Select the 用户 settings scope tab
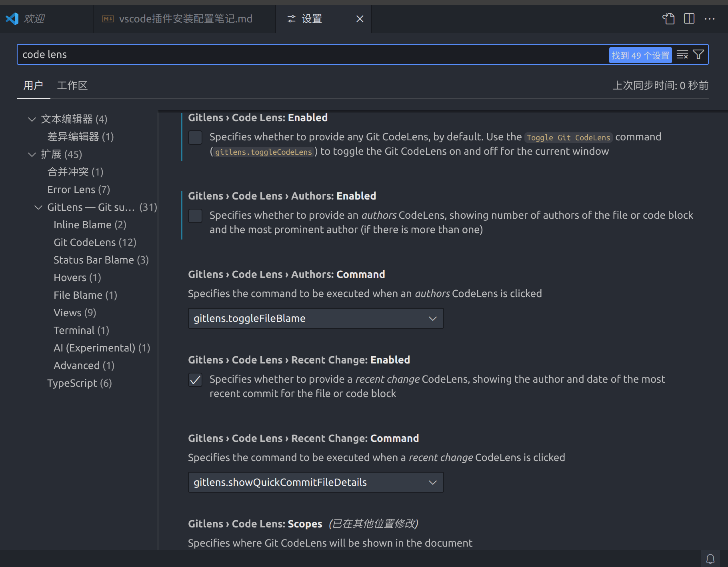 pyautogui.click(x=33, y=86)
